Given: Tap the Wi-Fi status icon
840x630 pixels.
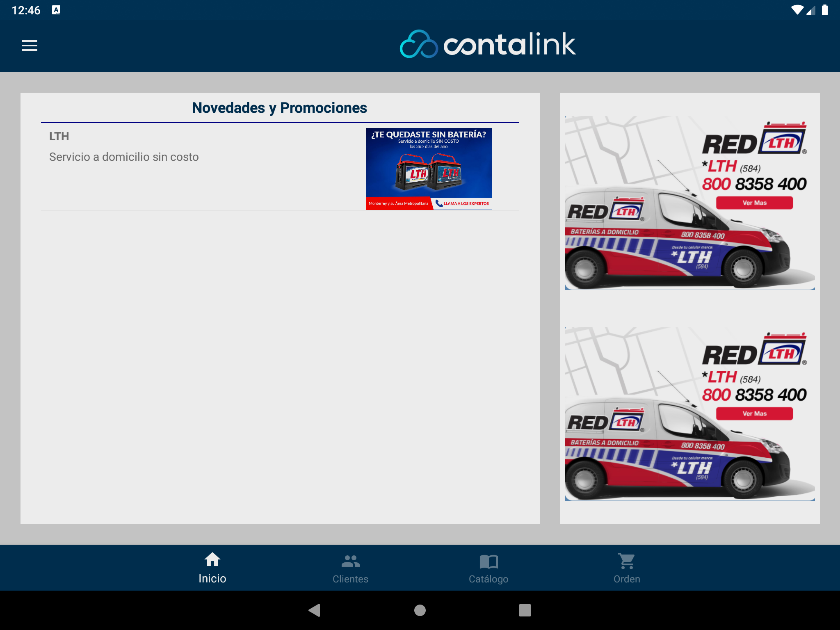Looking at the screenshot, I should (797, 10).
